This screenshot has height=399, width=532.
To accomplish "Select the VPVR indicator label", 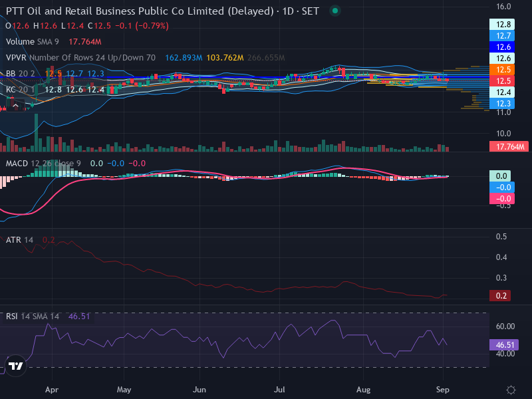I will [x=80, y=58].
